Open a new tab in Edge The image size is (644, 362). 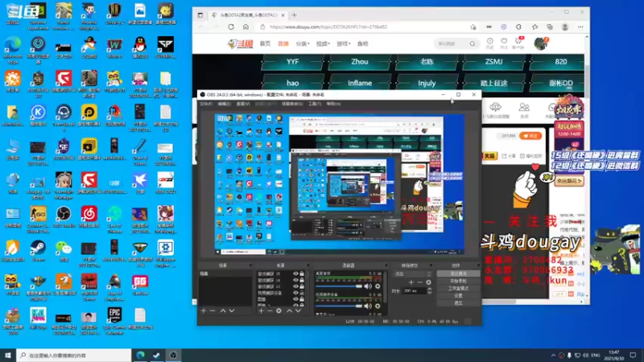tap(294, 15)
